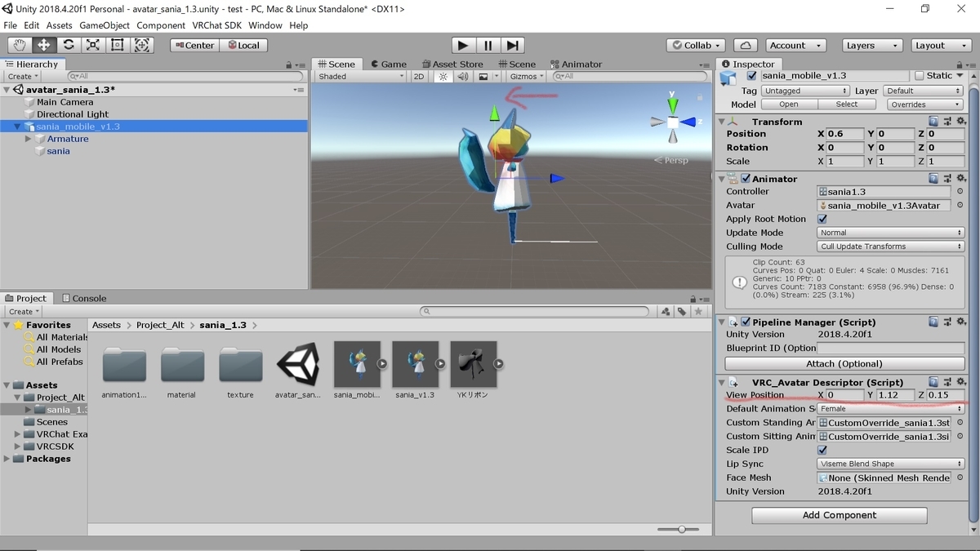Image resolution: width=980 pixels, height=551 pixels.
Task: Click Save search star icon in Project
Action: (x=698, y=311)
